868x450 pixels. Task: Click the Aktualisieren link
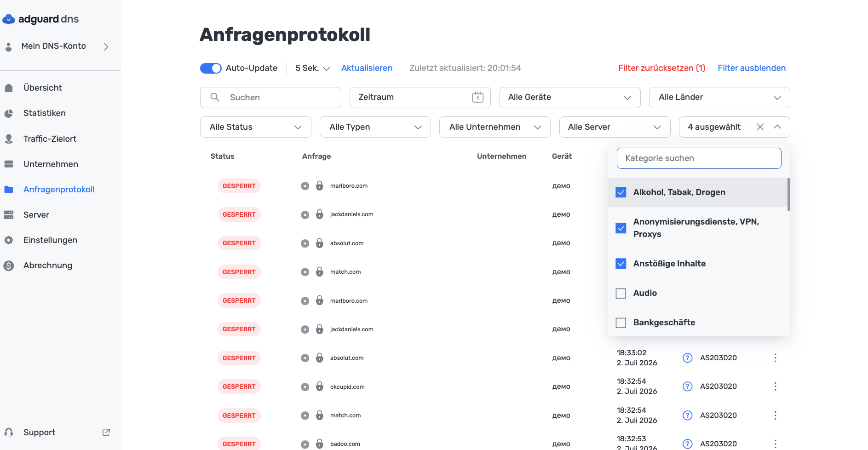pos(367,68)
